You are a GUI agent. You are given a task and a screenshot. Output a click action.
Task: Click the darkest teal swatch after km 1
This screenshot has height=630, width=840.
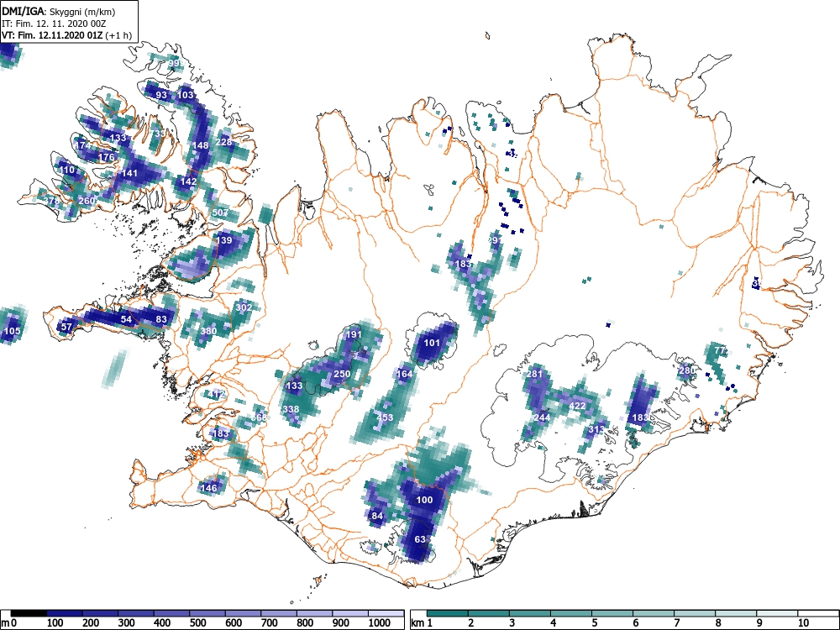tap(448, 613)
